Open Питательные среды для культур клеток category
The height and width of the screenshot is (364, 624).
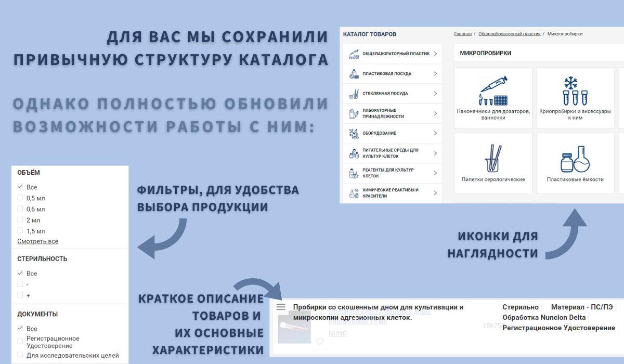click(x=390, y=153)
